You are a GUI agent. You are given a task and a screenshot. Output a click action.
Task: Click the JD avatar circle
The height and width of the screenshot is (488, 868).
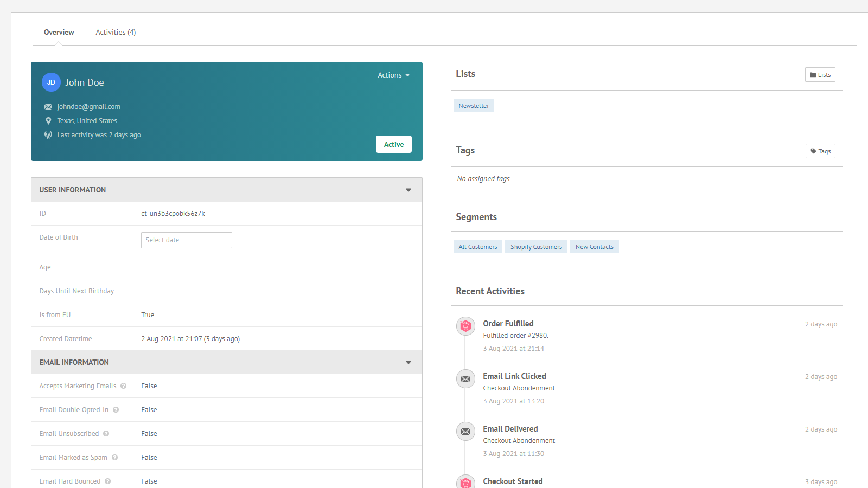coord(51,82)
